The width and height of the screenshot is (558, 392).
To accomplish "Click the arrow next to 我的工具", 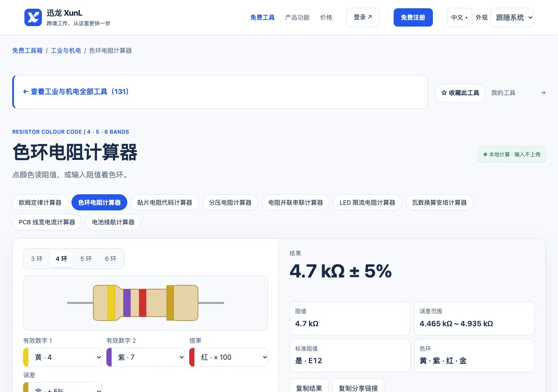I will (543, 93).
